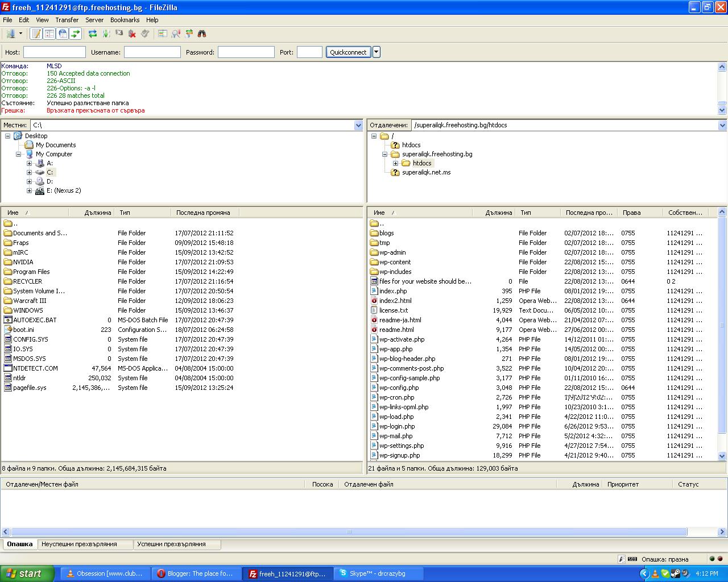Switch to the Blogger Opera taskbar window
The image size is (728, 582).
tap(197, 573)
